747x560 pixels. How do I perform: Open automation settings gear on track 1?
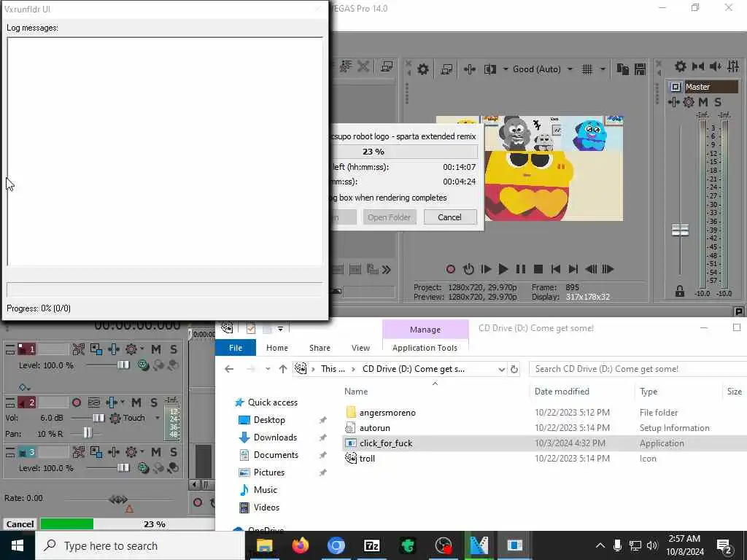click(x=131, y=349)
